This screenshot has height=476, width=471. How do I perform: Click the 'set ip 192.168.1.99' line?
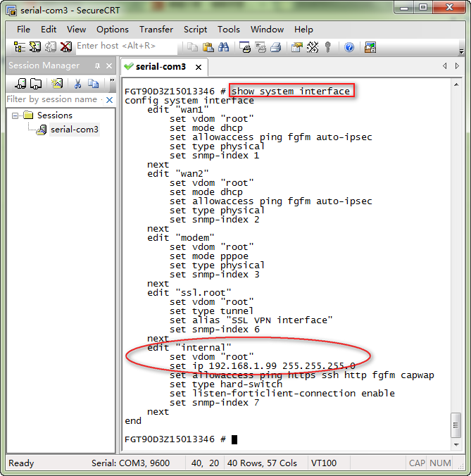pos(262,366)
